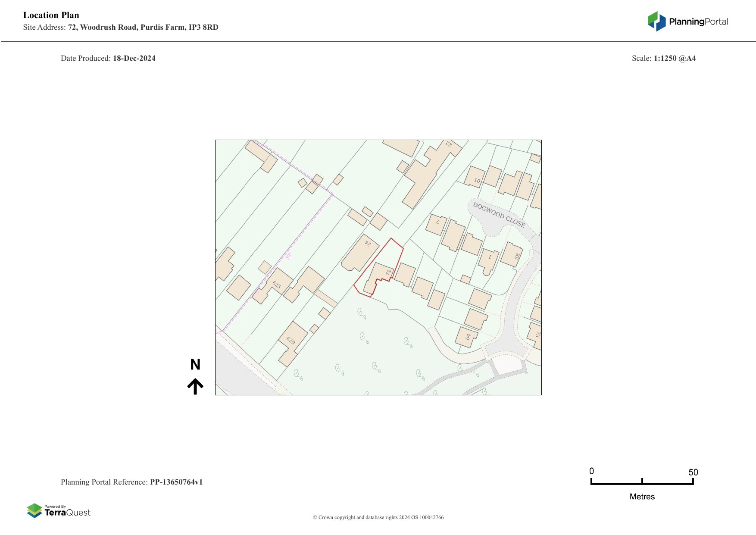Click the north arrow symbol
Image resolution: width=756 pixels, height=535 pixels.
coord(195,386)
